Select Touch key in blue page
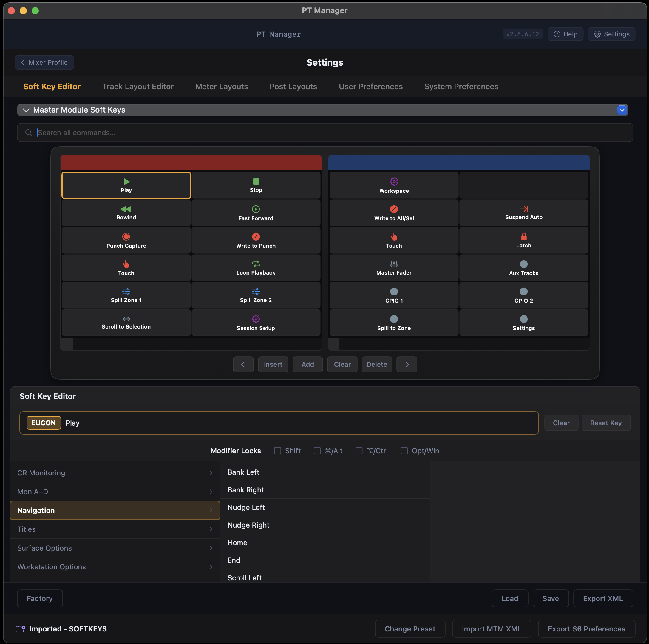This screenshot has height=644, width=649. [x=394, y=240]
